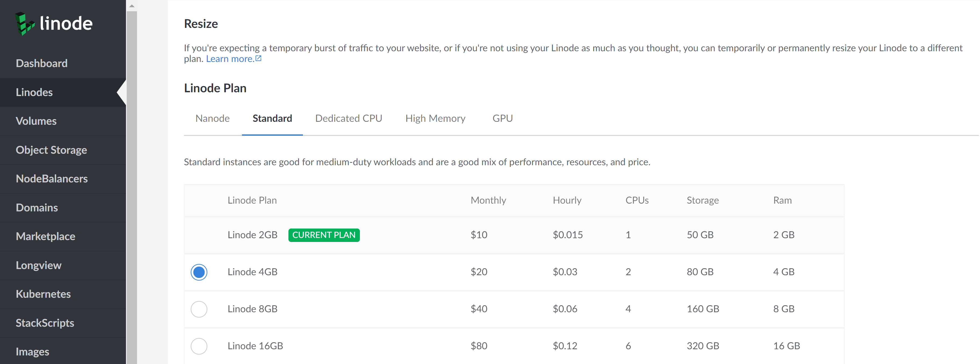Choose Linode 8GB radio button
980x364 pixels.
click(x=199, y=309)
